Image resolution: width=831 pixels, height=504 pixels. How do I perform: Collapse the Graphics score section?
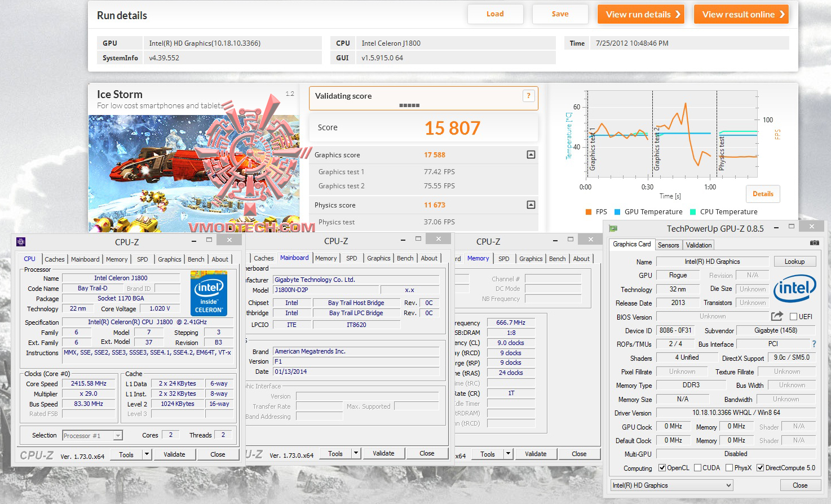tap(531, 154)
